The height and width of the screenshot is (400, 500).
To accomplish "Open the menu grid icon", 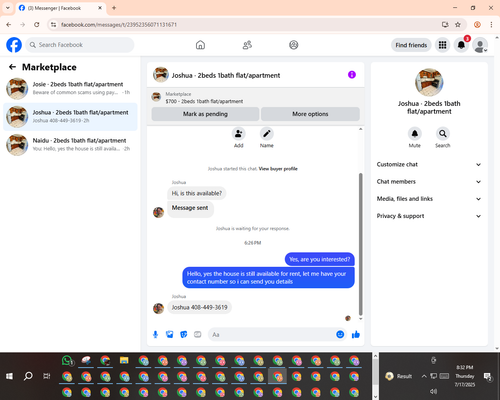I will (x=442, y=45).
